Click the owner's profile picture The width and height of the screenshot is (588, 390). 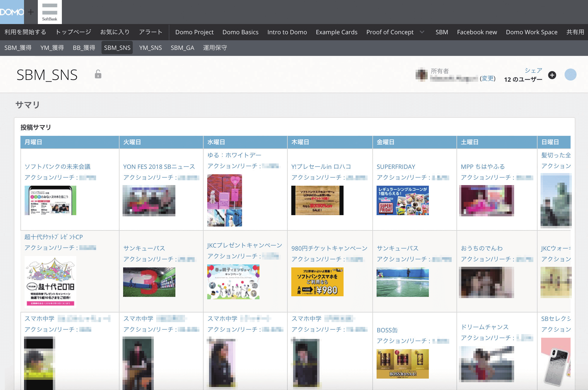pos(422,75)
